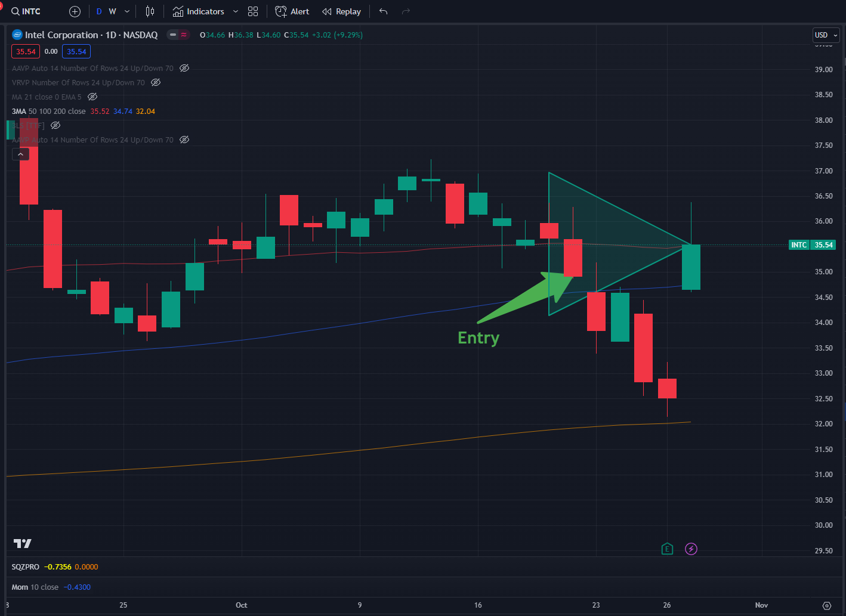Click the Oct label on time axis
The height and width of the screenshot is (616, 846).
tap(241, 605)
